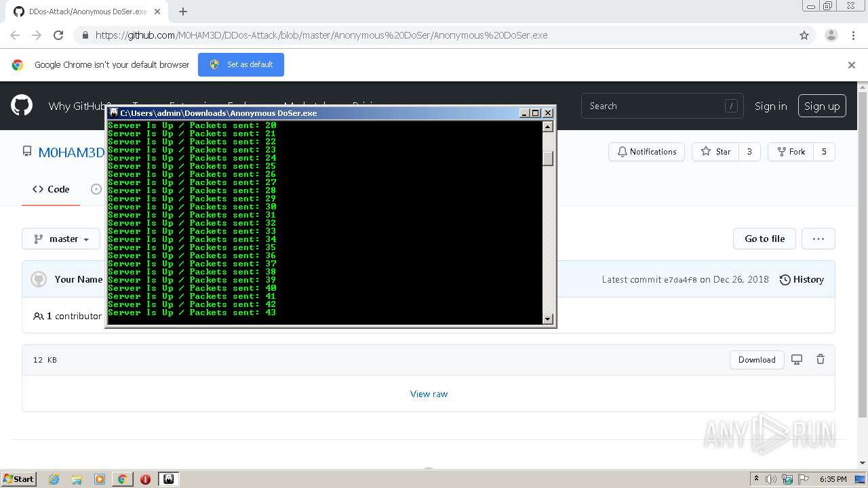868x488 pixels.
Task: Open the three-dot file options menu
Action: point(818,239)
